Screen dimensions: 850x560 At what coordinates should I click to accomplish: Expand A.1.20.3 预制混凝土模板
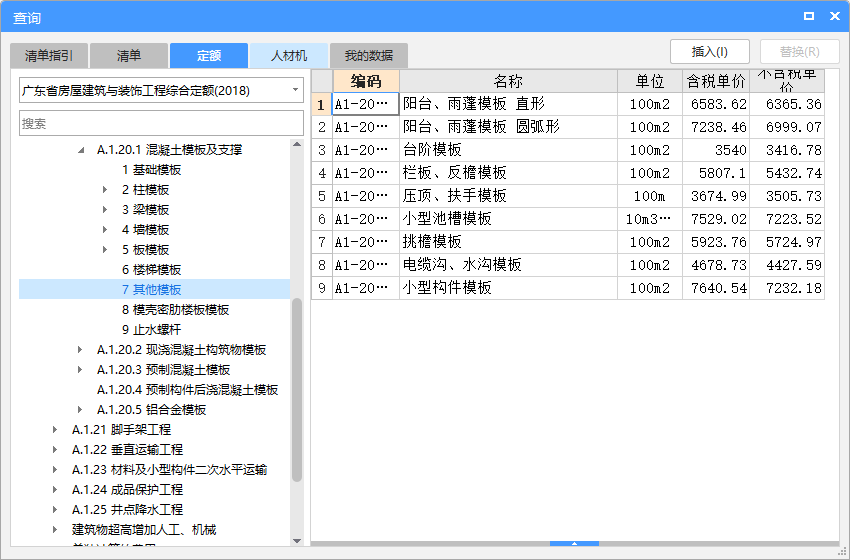point(80,370)
